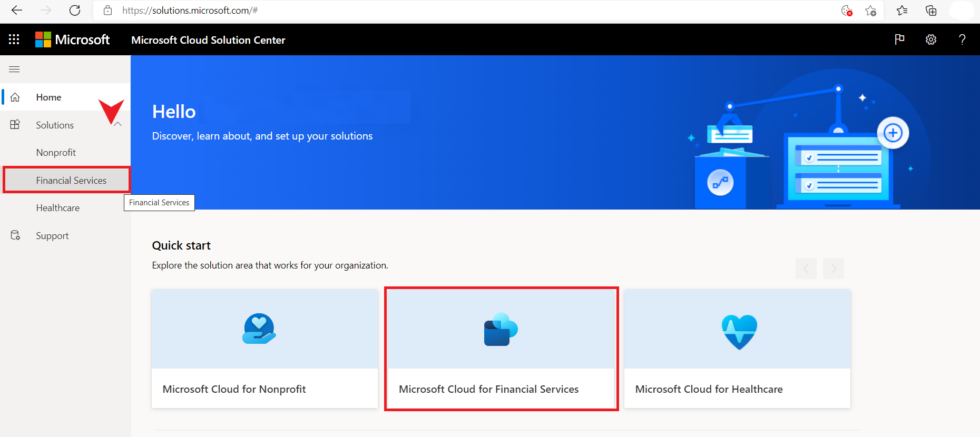The height and width of the screenshot is (437, 980).
Task: Click the lock icon in address bar
Action: pos(108,10)
